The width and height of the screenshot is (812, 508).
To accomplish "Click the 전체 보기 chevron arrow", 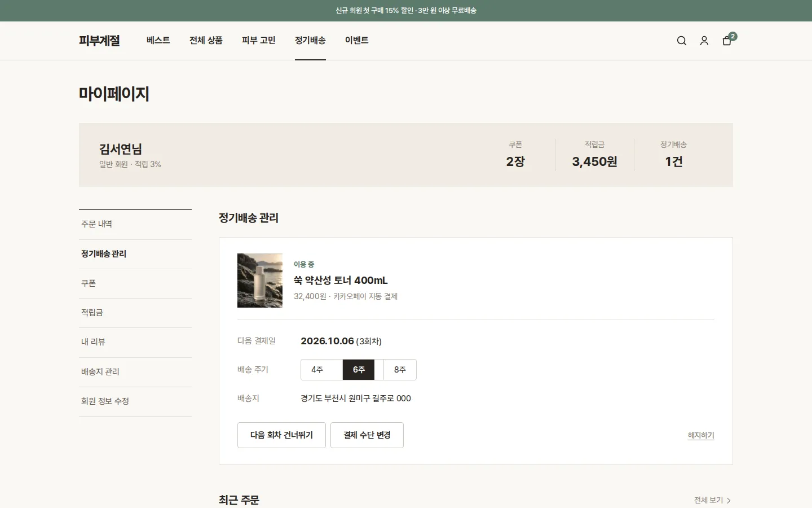I will pos(729,500).
